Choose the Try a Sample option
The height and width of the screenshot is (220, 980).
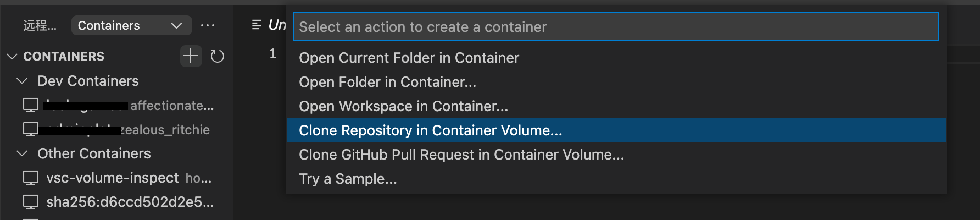[348, 179]
